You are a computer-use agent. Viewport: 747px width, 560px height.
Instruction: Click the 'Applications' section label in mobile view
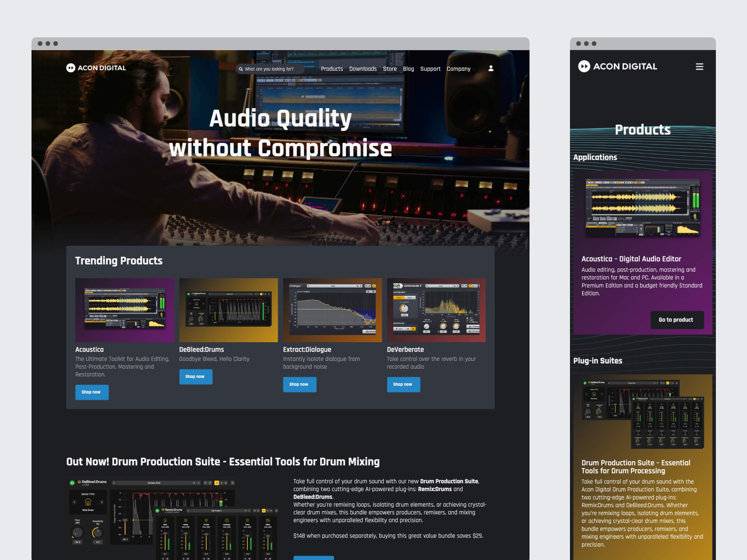(595, 157)
